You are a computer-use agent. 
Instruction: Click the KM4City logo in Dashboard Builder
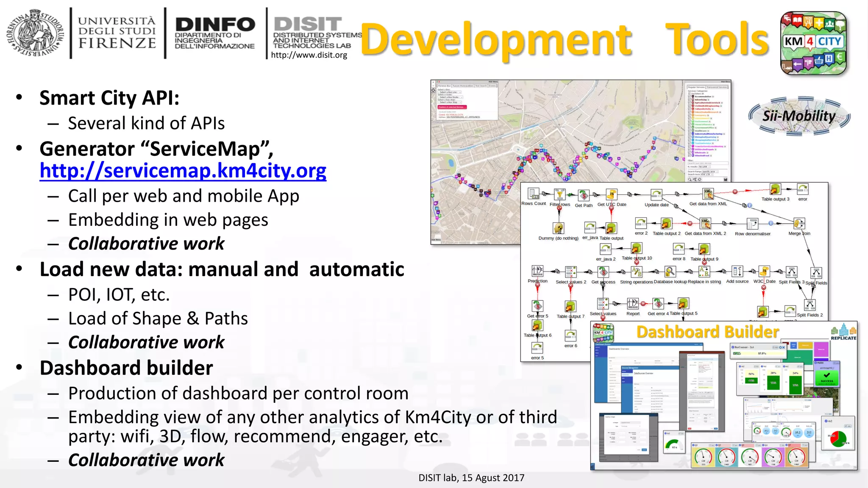603,333
